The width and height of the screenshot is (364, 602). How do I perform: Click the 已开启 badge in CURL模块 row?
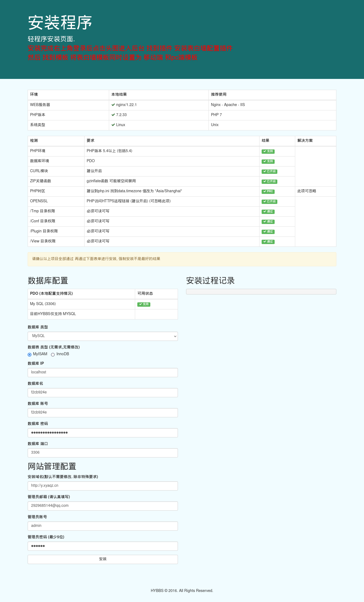tap(269, 172)
